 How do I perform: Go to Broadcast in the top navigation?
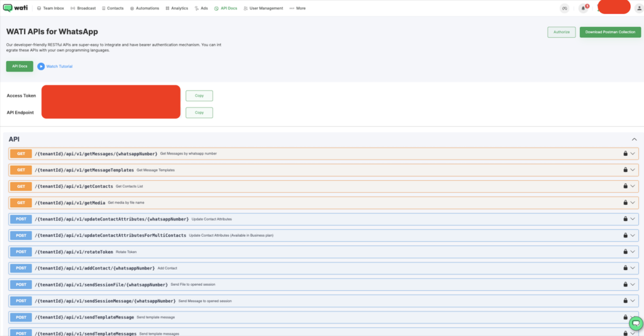83,8
